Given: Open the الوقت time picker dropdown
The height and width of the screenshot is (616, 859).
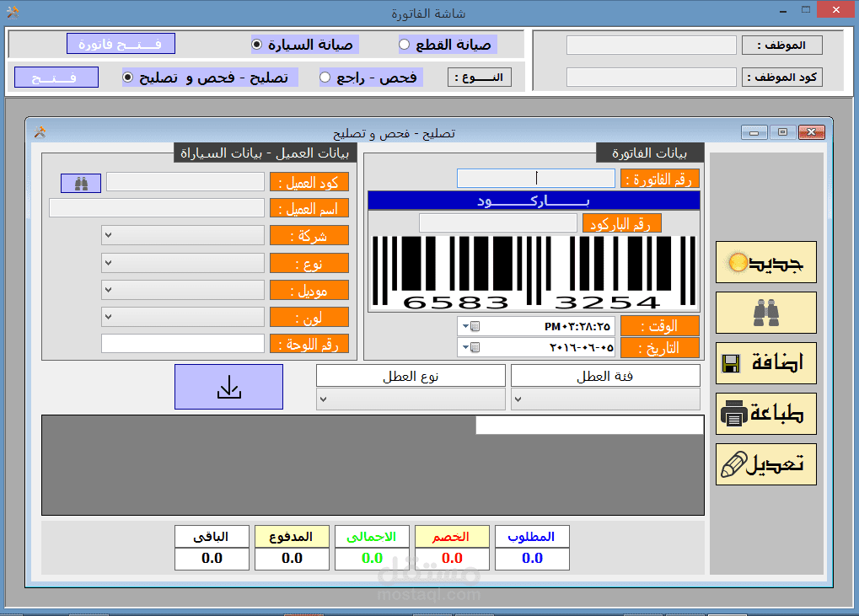Looking at the screenshot, I should (x=470, y=326).
